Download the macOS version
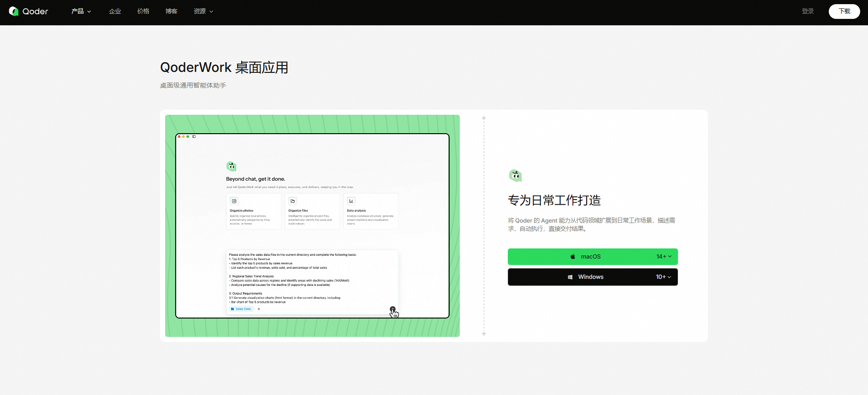This screenshot has height=395, width=868. (x=593, y=257)
